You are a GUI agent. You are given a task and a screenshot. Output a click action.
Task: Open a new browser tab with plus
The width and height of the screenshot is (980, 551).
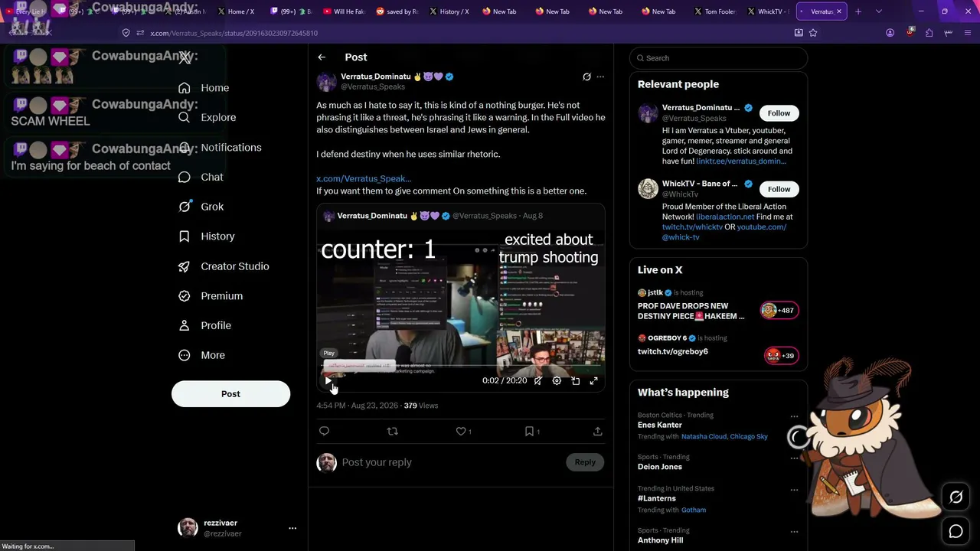point(858,11)
